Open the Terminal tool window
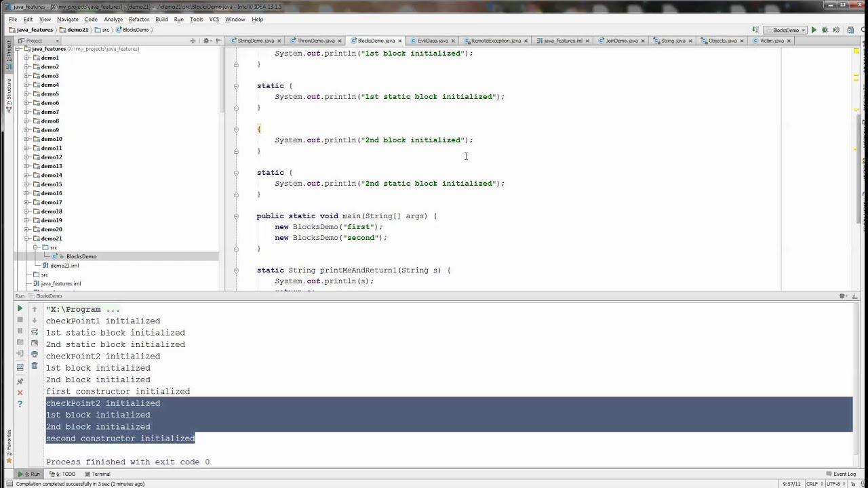 click(98, 474)
